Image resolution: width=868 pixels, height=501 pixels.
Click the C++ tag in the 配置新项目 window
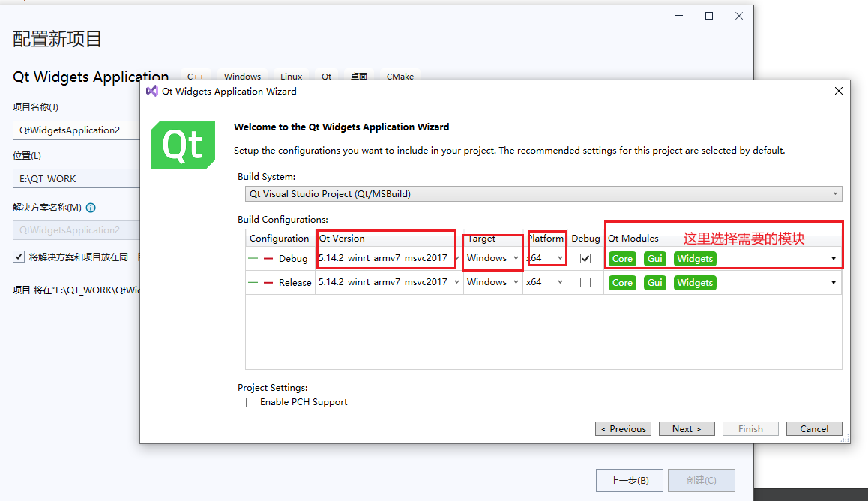tap(196, 76)
